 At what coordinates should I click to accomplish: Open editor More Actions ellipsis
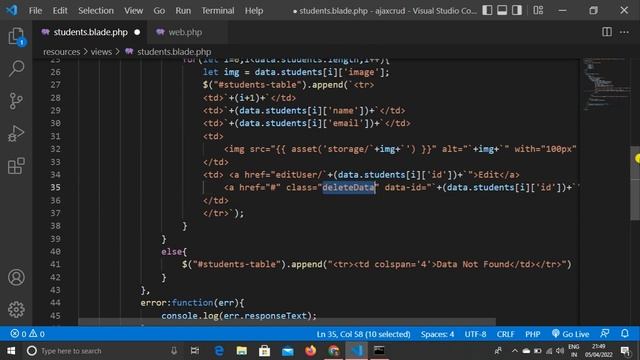tap(624, 32)
